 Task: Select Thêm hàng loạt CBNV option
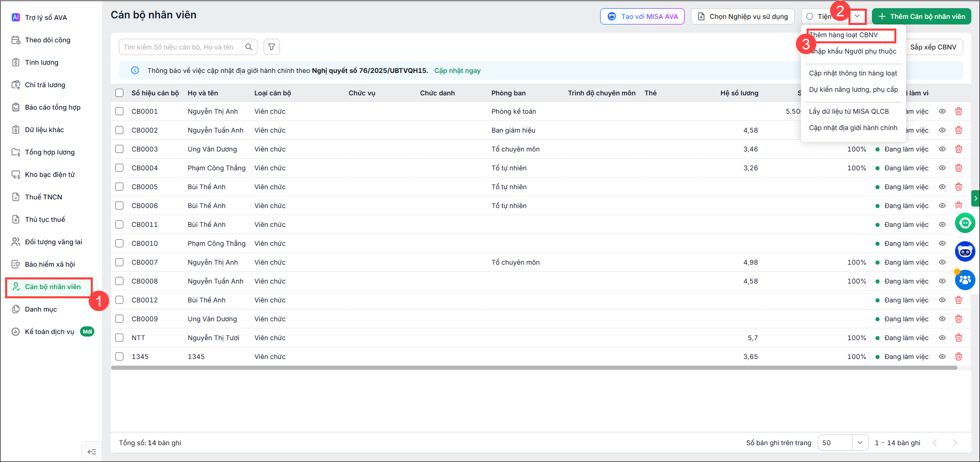tap(844, 35)
